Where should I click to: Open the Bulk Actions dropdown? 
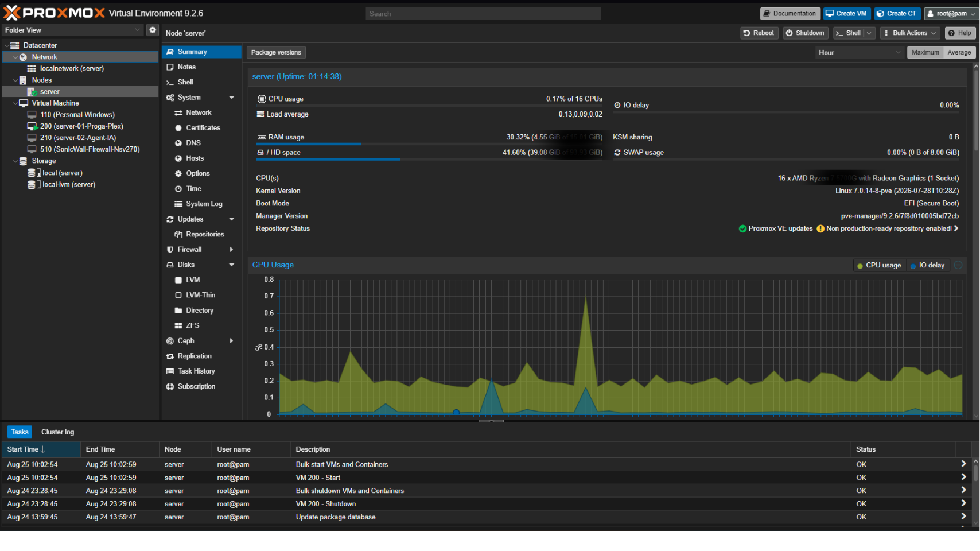[909, 33]
